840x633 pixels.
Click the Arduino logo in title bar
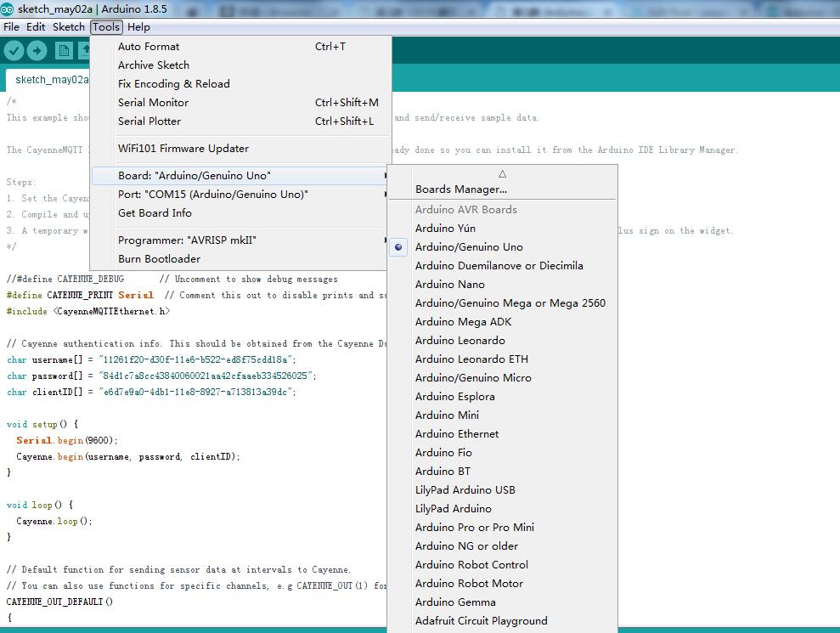(7, 9)
